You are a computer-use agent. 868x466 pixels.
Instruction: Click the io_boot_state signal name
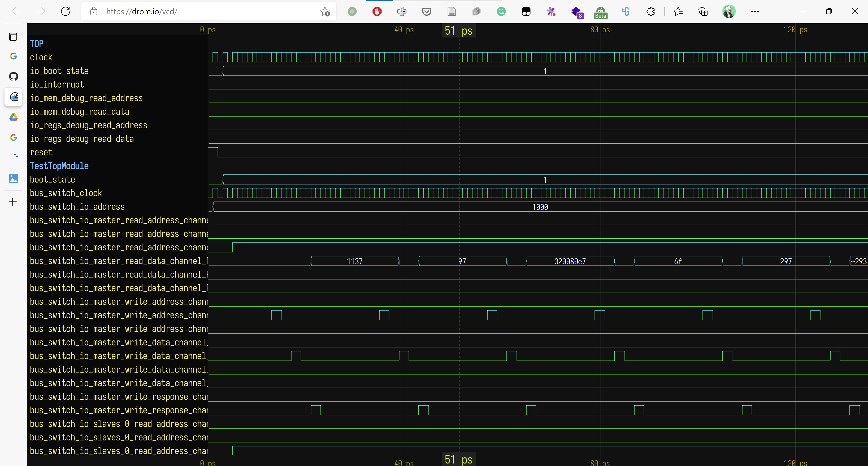(x=59, y=71)
